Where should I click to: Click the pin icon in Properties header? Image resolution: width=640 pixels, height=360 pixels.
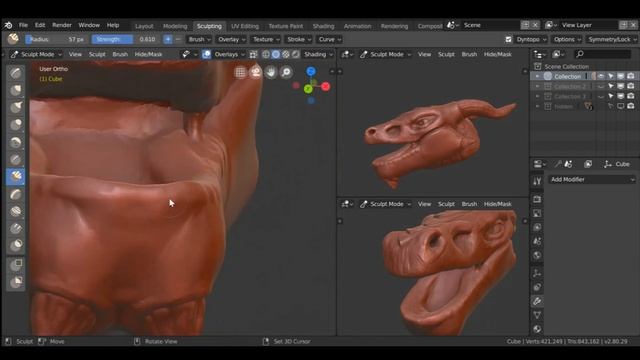[x=558, y=164]
